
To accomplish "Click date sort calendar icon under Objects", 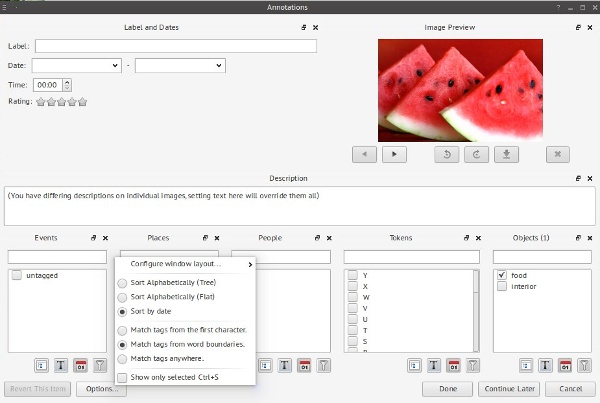I will (x=565, y=365).
